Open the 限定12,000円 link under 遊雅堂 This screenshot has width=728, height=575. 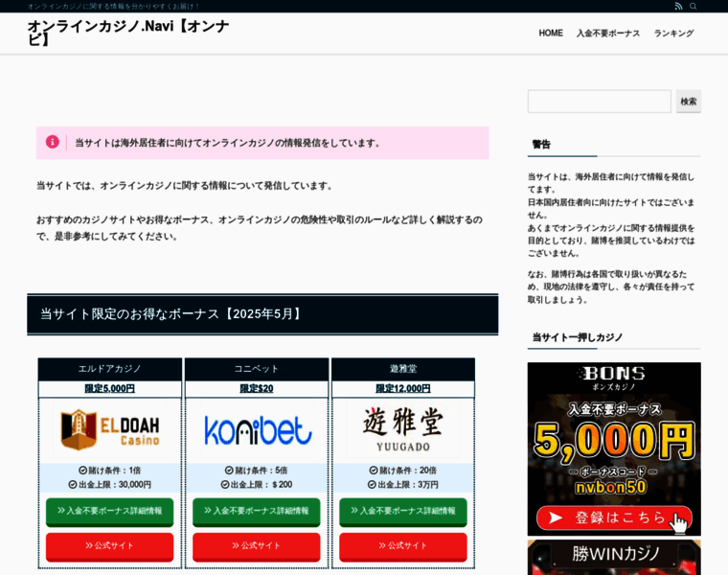click(403, 388)
